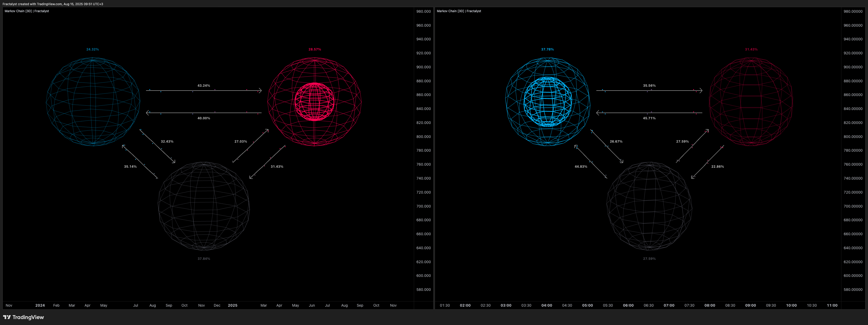
Task: Click the 06:30 time axis label
Action: tap(649, 305)
